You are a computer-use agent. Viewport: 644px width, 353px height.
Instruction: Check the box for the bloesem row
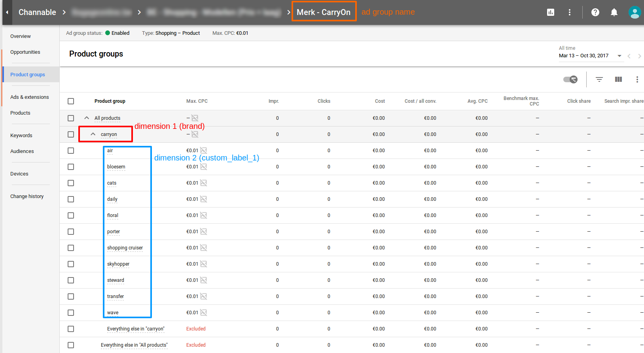coord(71,167)
